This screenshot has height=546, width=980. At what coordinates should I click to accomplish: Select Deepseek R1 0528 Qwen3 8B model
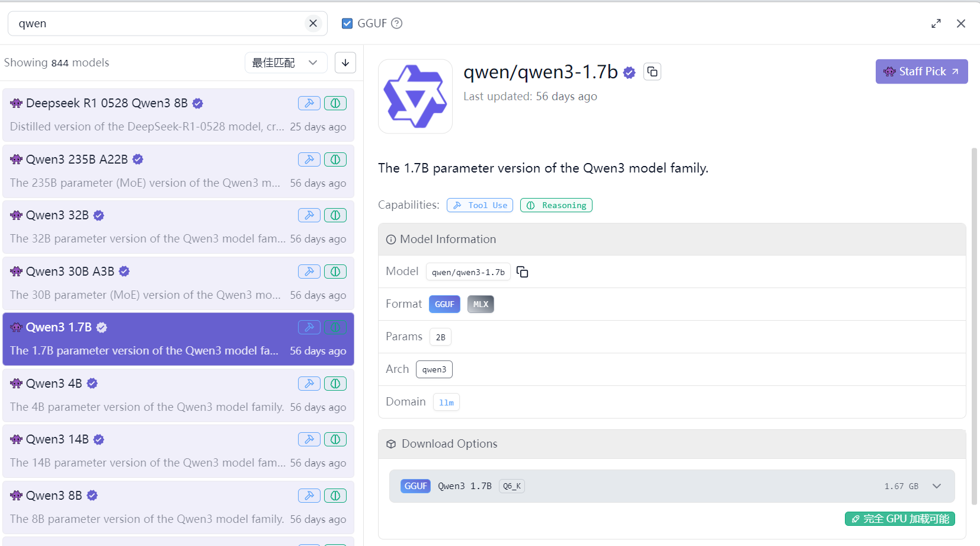[x=178, y=115]
